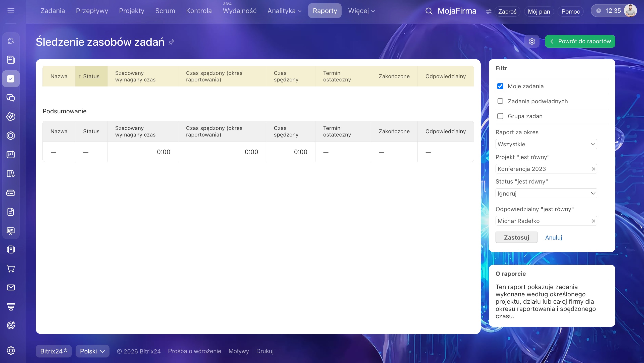Click the sliders icon beside MojaFirma
Viewport: 644px width, 363px height.
(489, 12)
